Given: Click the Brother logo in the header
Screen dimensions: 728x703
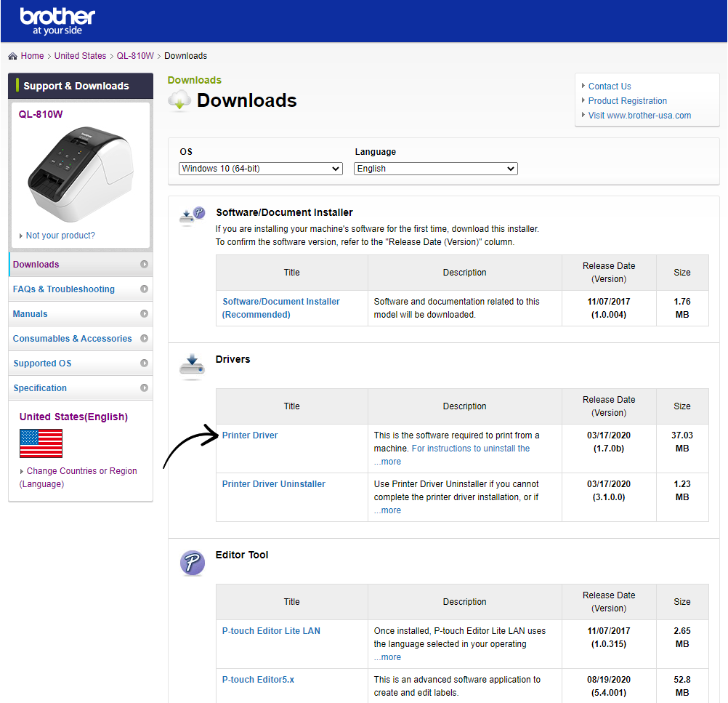Looking at the screenshot, I should point(57,21).
